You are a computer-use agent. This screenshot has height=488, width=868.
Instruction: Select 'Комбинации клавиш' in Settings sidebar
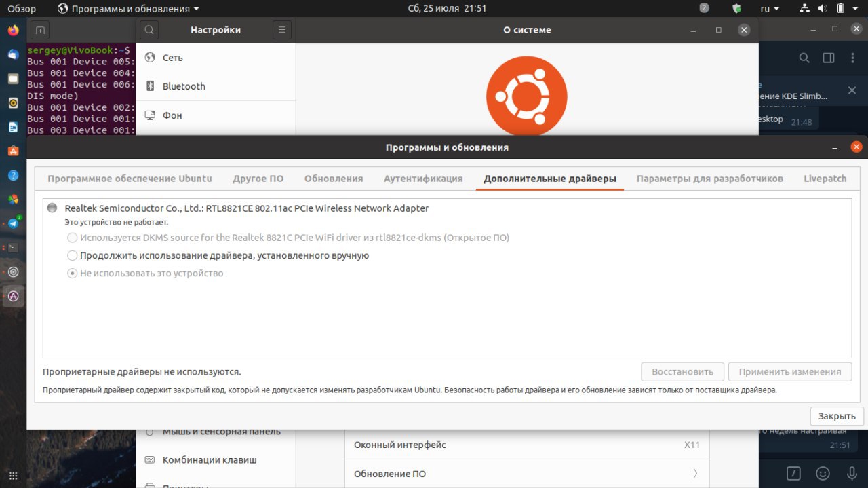pyautogui.click(x=216, y=460)
